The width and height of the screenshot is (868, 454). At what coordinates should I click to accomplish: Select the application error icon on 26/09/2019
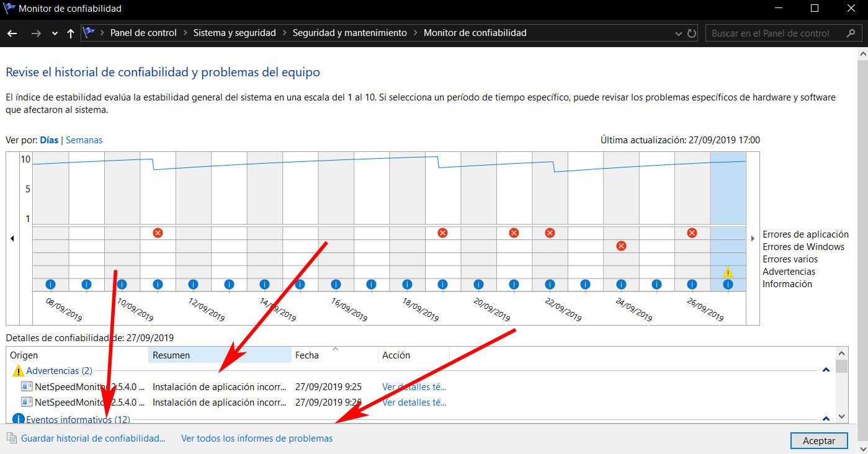[692, 233]
